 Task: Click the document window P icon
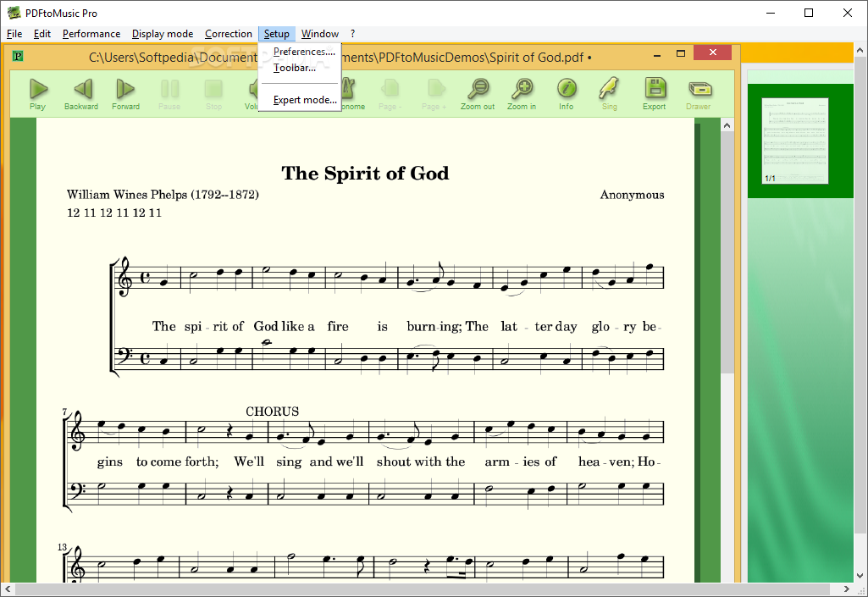(x=18, y=56)
